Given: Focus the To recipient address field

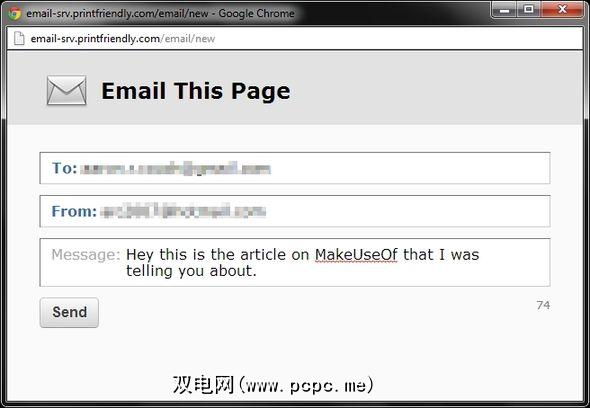Looking at the screenshot, I should [x=295, y=168].
